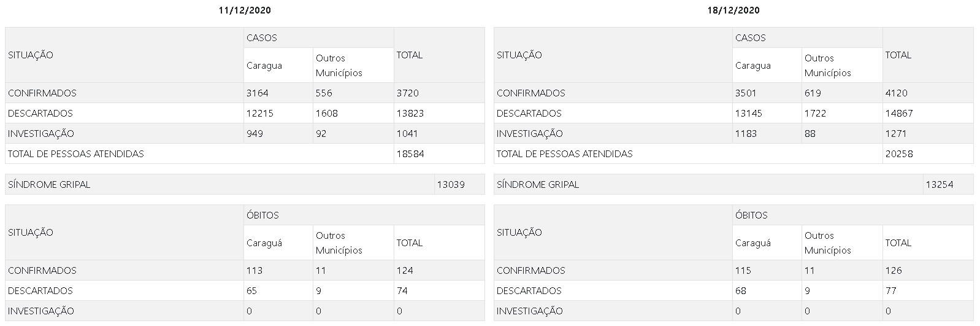Select confirmed total 4120 cell
The image size is (980, 326).
click(x=928, y=93)
